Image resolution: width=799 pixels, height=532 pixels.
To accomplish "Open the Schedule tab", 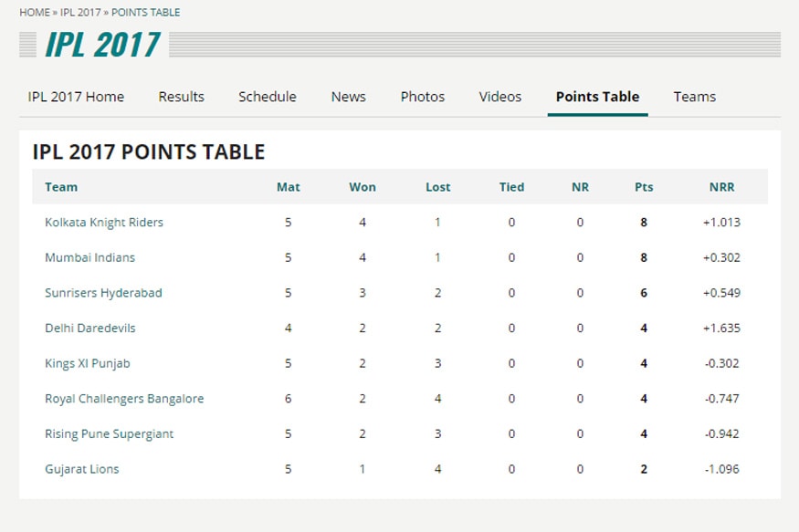I will coord(267,97).
